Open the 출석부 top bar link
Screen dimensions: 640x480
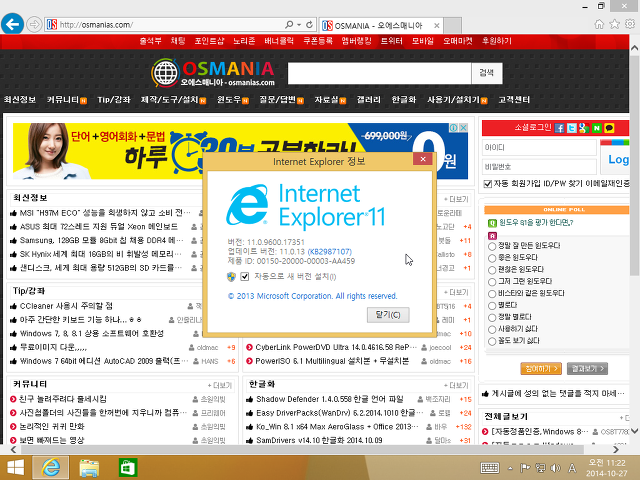pyautogui.click(x=150, y=41)
